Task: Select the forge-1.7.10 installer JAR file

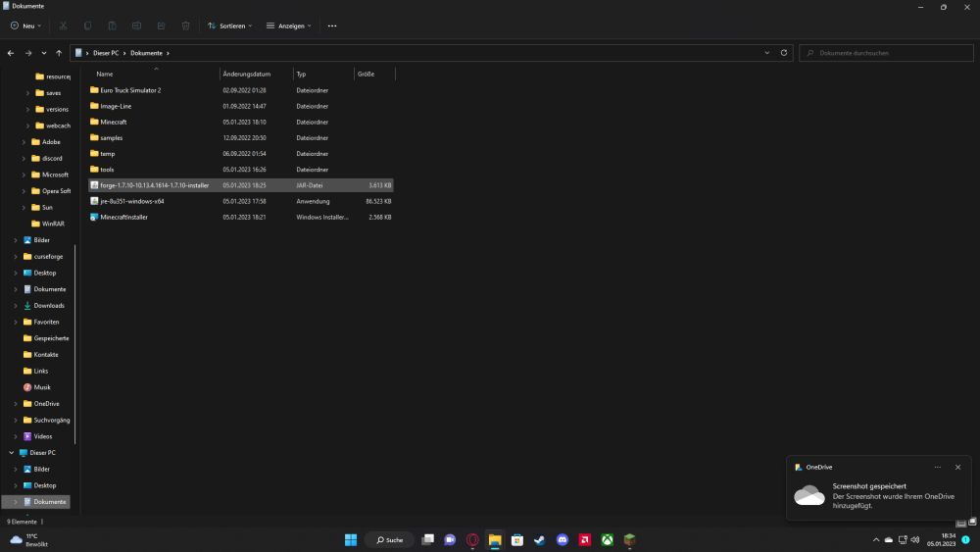Action: coord(241,185)
